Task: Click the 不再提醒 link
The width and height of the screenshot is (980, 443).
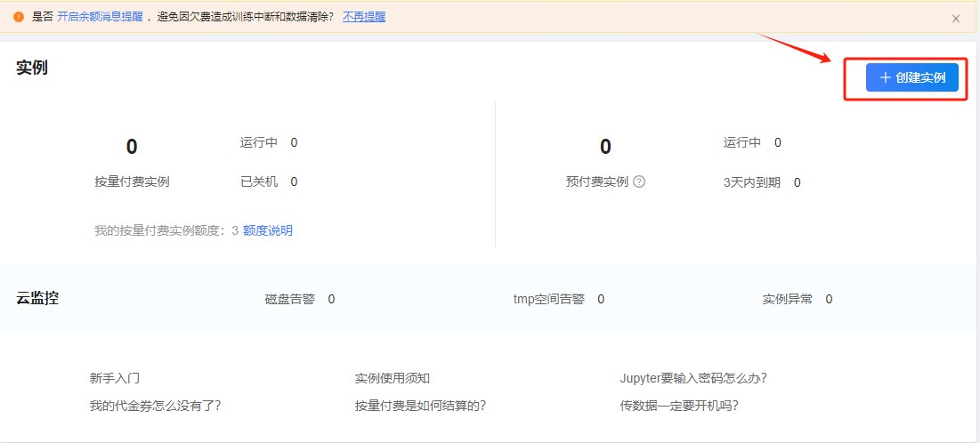Action: coord(364,17)
